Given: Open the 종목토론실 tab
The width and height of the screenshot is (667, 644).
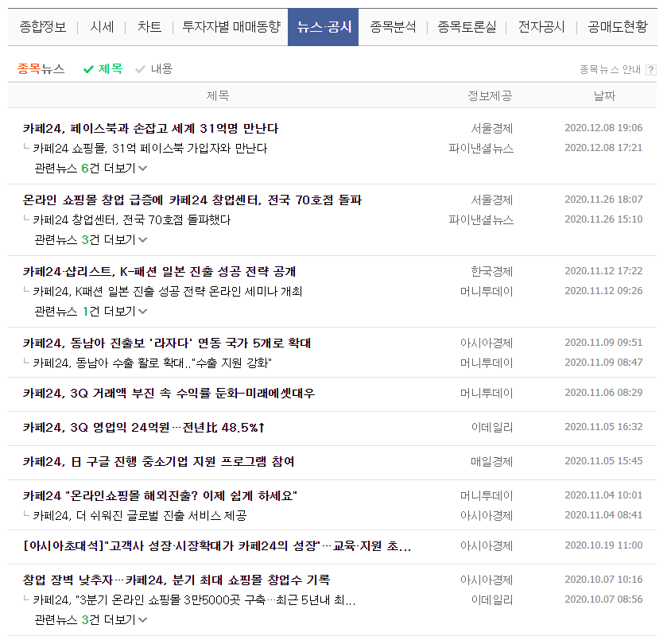Looking at the screenshot, I should [467, 27].
